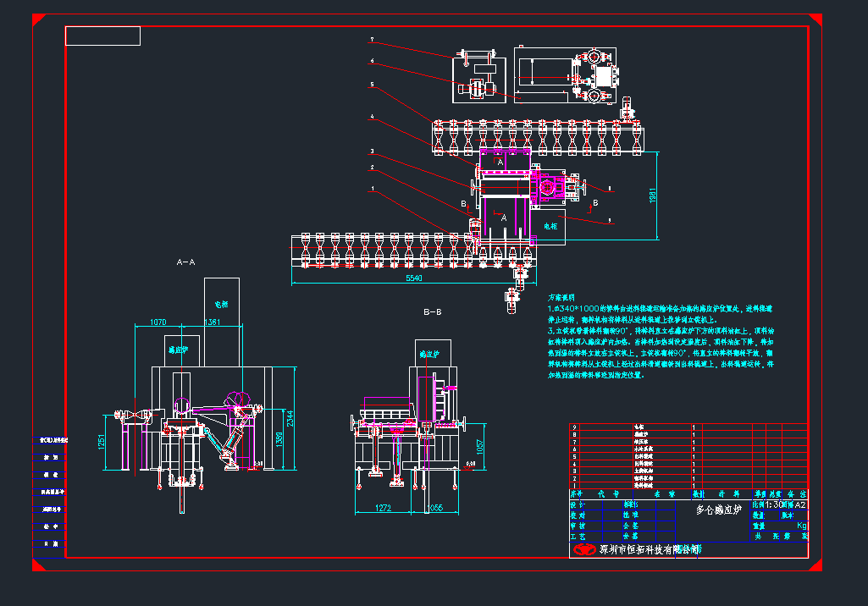Click the 1361 dimension in section A-A
Screen dimensions: 868x606
pos(213,322)
